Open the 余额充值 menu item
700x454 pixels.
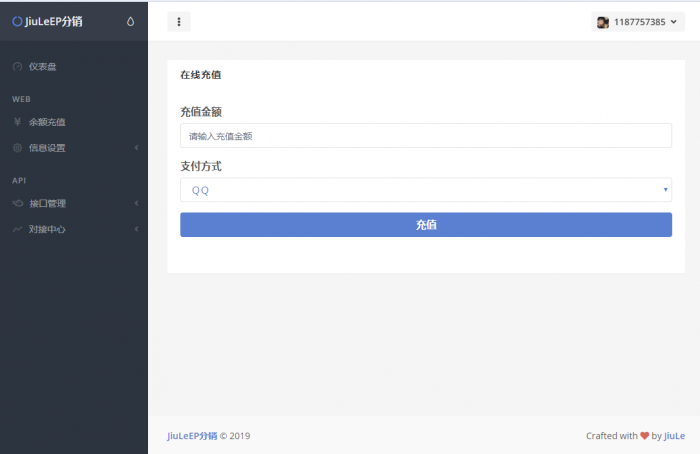(x=47, y=122)
